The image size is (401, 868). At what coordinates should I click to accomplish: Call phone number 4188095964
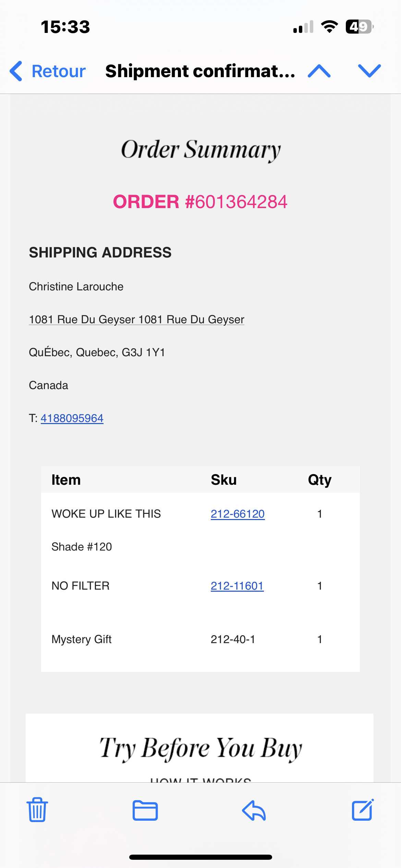point(72,418)
